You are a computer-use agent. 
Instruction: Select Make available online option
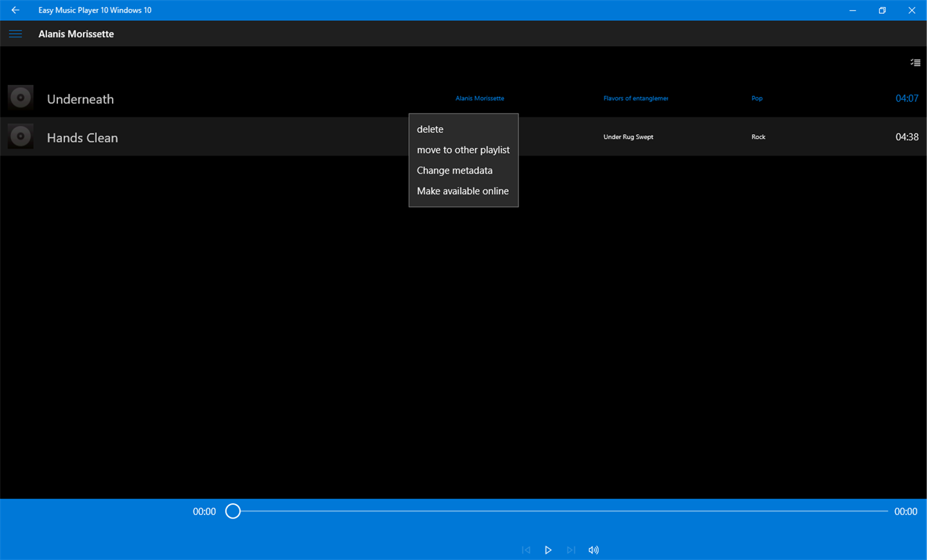(x=464, y=191)
